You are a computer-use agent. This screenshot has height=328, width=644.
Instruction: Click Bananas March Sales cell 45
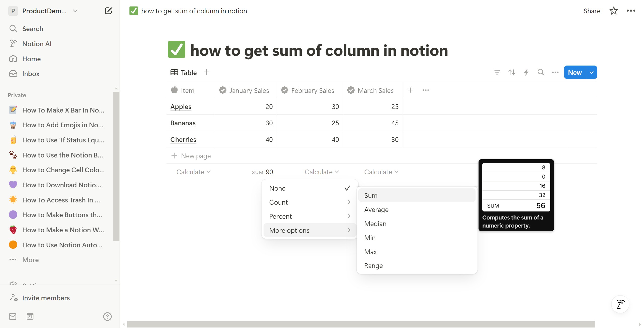coord(373,123)
